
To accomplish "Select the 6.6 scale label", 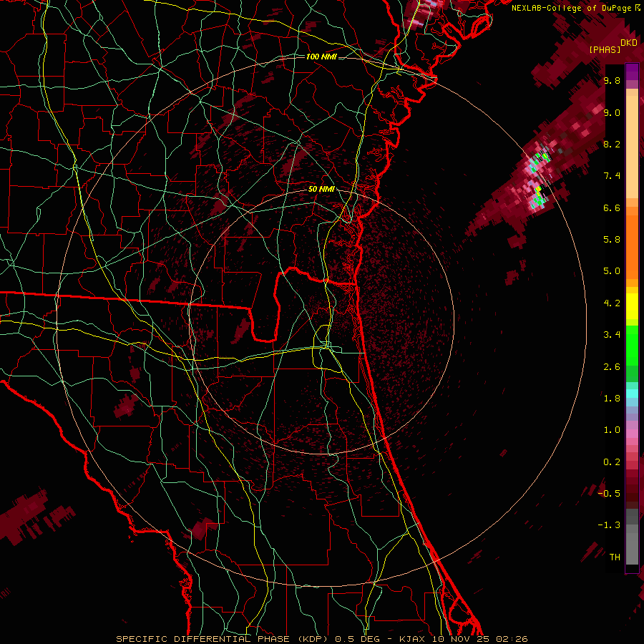I will tap(612, 208).
